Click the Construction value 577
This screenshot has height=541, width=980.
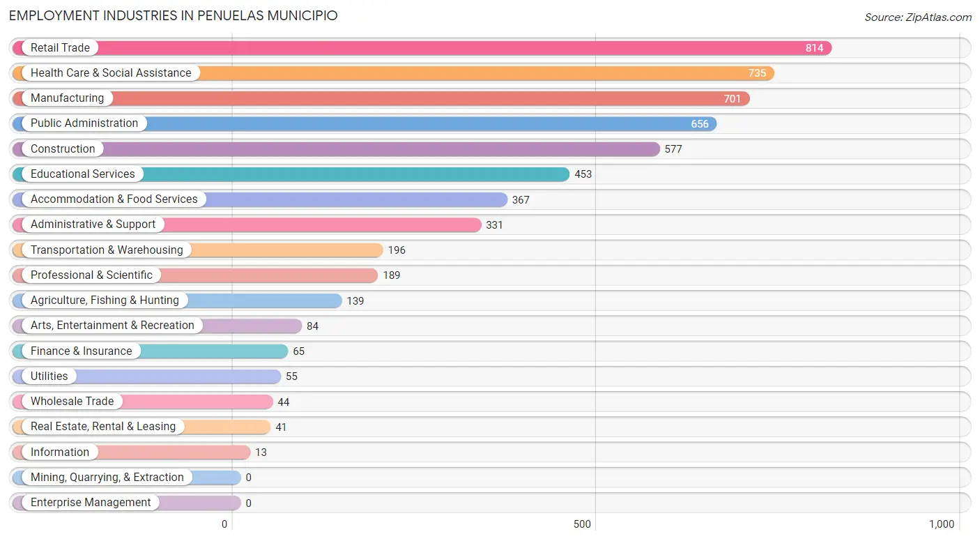pos(673,149)
